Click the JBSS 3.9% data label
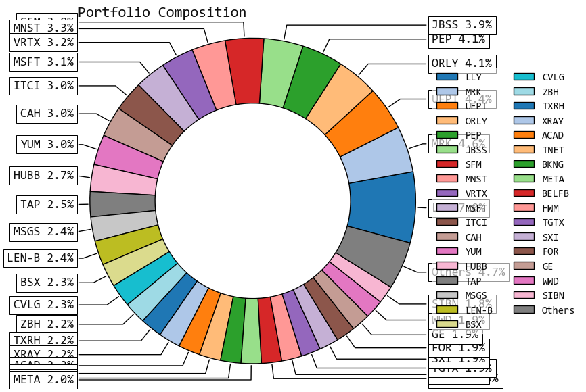The height and width of the screenshot is (392, 586). pos(463,25)
